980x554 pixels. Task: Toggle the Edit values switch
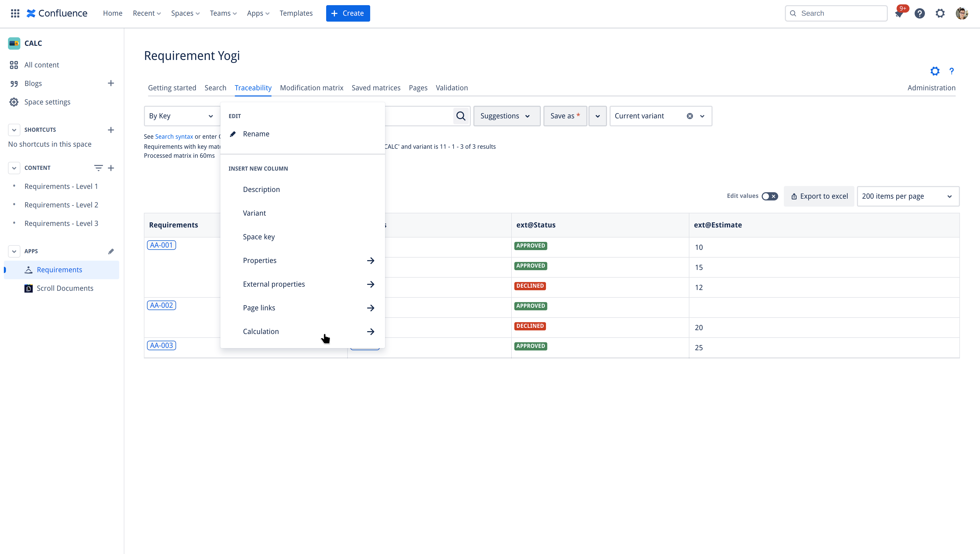coord(769,196)
